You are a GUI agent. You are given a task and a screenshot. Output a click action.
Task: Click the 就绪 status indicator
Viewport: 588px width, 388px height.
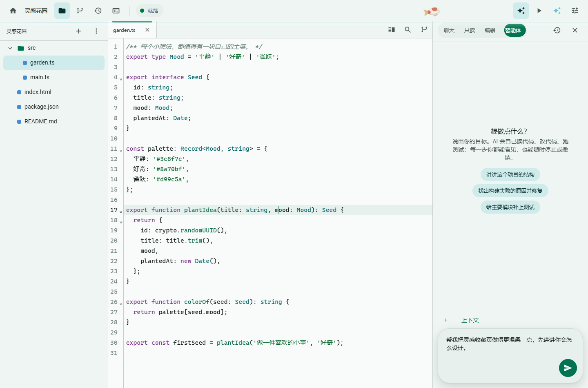tap(149, 11)
